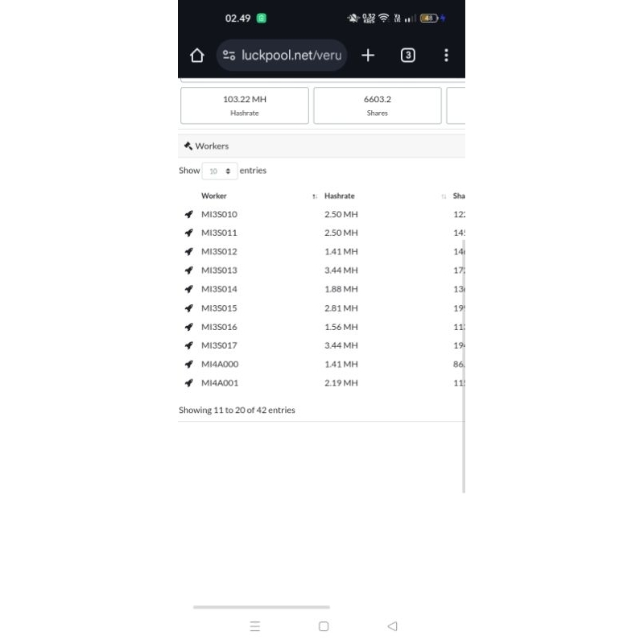Viewport: 644px width, 644px height.
Task: Sort table by Worker column arrows
Action: point(315,196)
